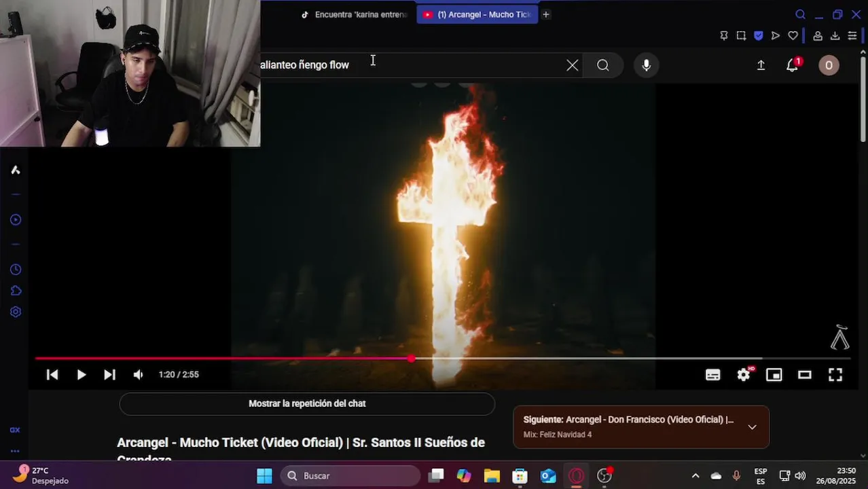Open File Explorer from taskbar

492,476
